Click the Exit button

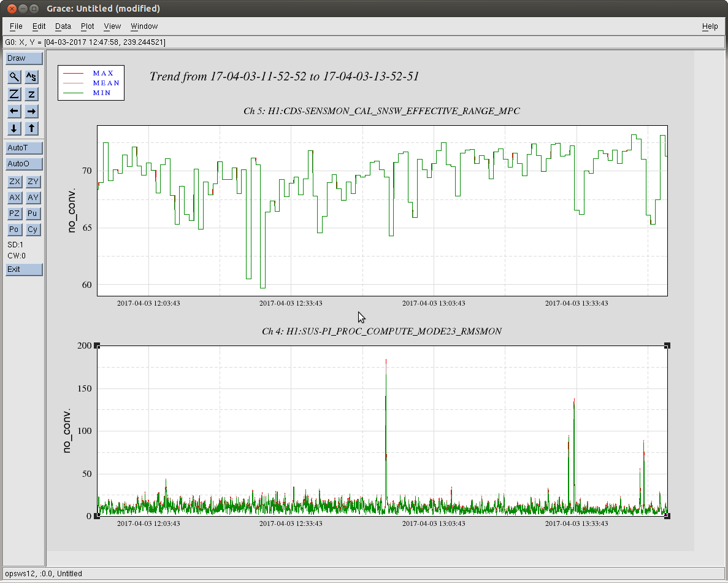coord(24,269)
